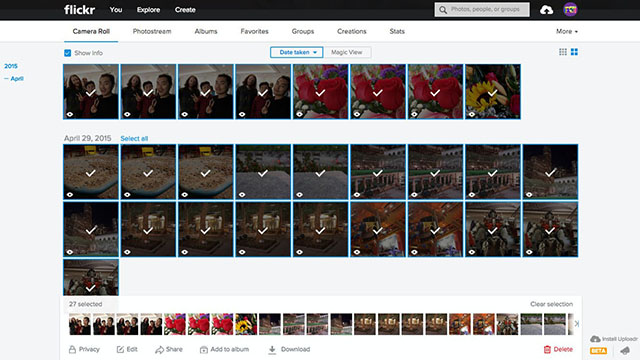640x360 pixels.
Task: Open the You menu
Action: 116,9
